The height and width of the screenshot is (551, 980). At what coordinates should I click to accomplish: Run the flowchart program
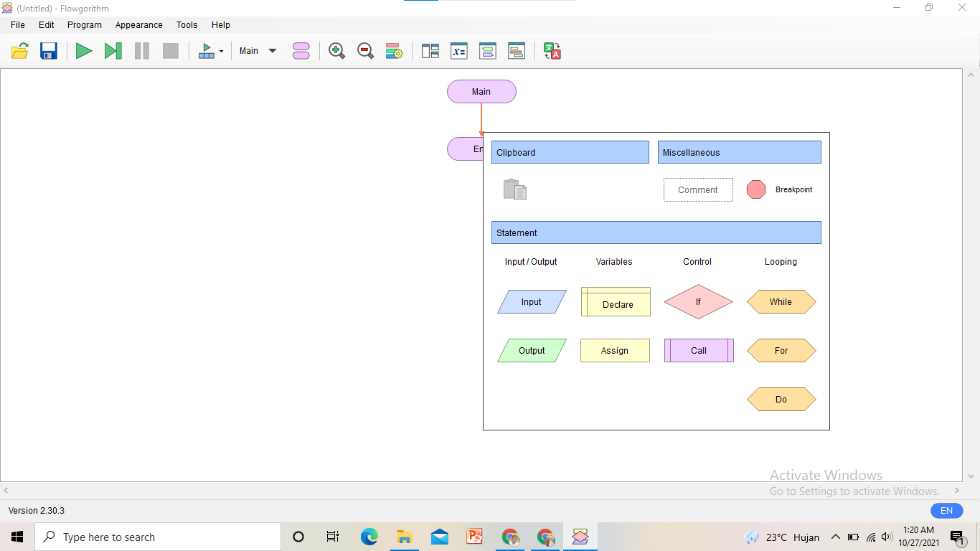tap(84, 50)
